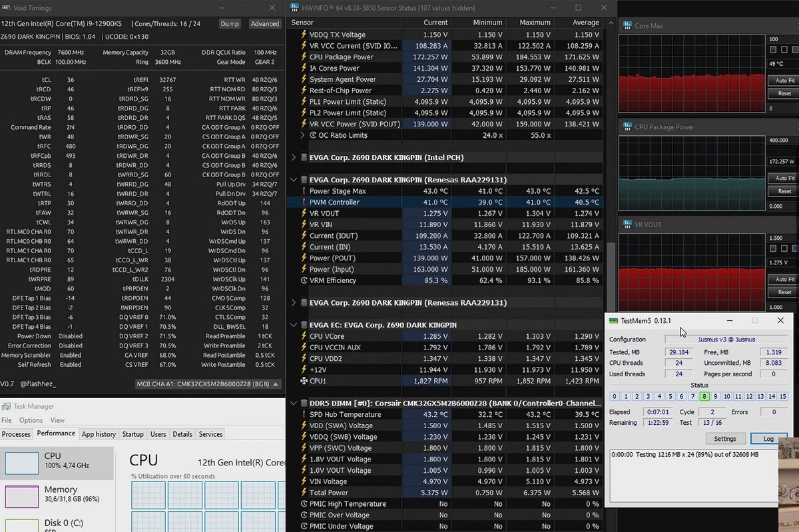The height and width of the screenshot is (532, 799).
Task: Click status thread box 8 in TestMem5
Action: (704, 397)
